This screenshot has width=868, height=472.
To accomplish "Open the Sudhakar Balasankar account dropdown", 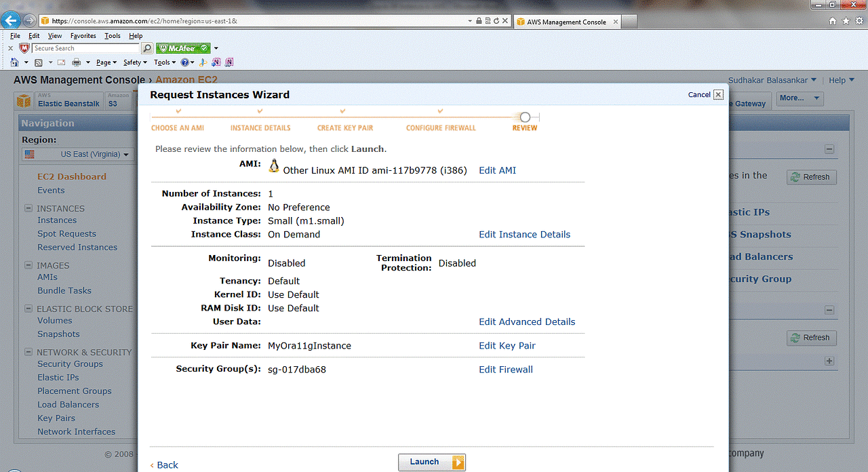I will tap(772, 80).
